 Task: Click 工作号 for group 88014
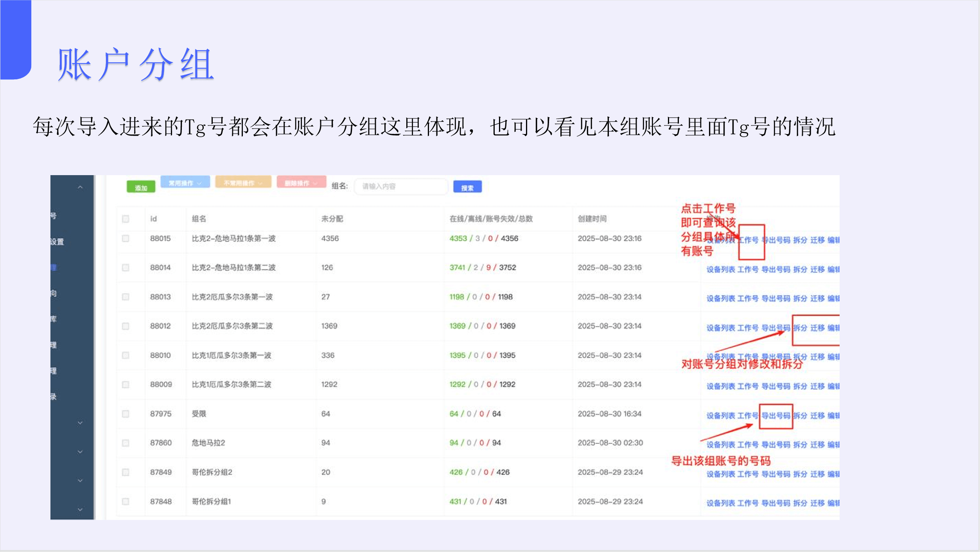[749, 271]
